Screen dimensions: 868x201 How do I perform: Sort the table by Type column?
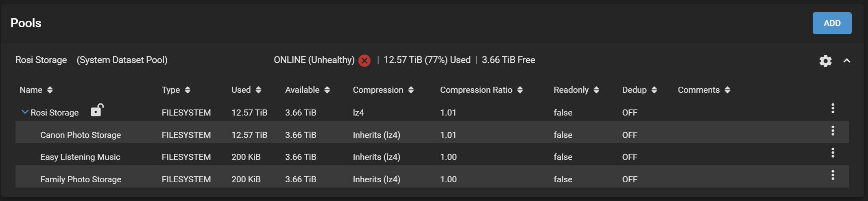coord(176,90)
